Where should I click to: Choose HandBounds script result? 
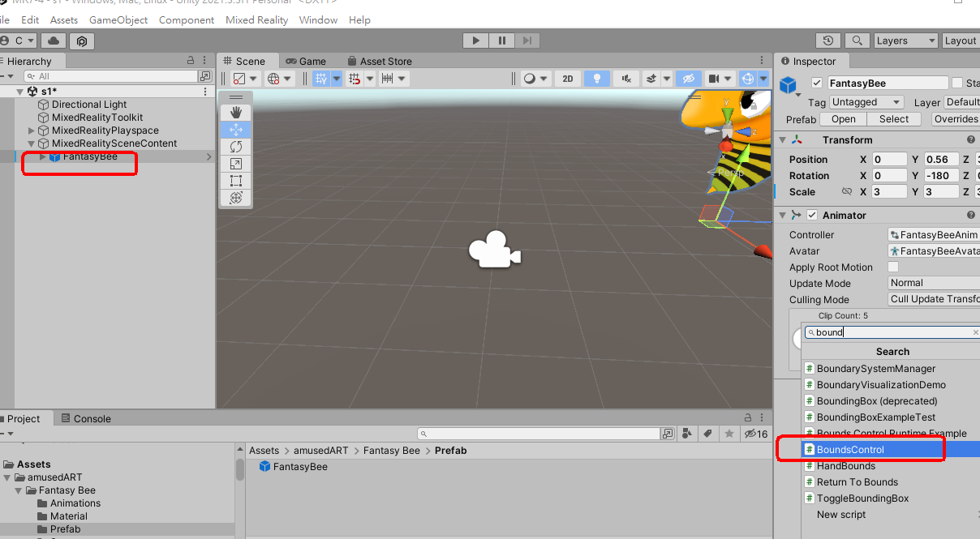(890, 465)
